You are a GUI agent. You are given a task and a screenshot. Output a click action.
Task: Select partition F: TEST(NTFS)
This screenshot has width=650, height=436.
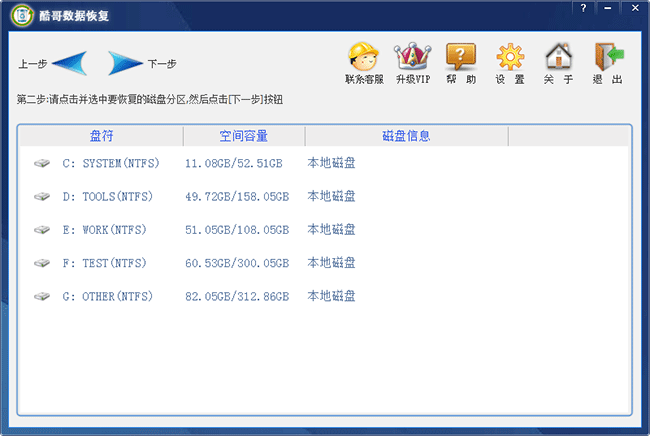point(104,263)
